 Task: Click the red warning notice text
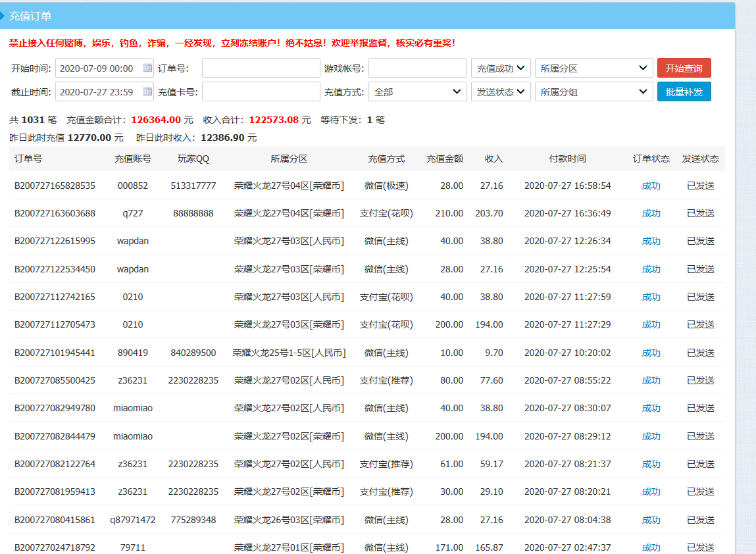tap(232, 43)
